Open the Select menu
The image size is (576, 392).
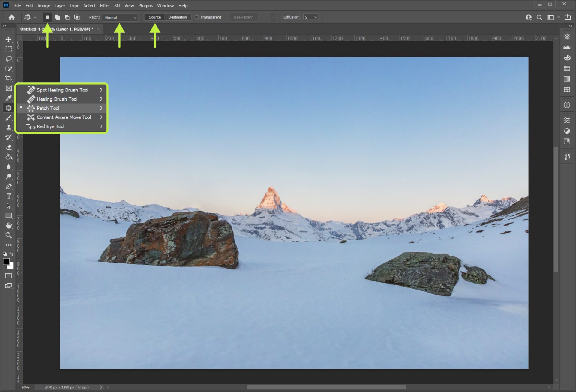pyautogui.click(x=89, y=5)
